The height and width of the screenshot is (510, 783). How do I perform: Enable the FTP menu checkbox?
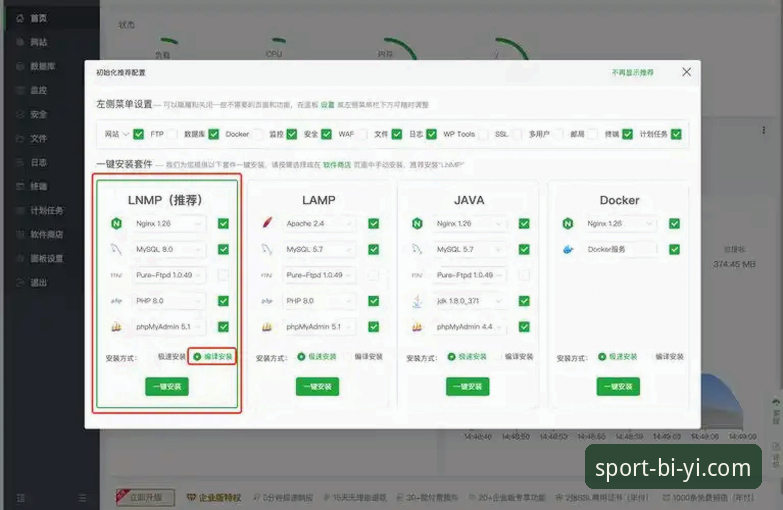(172, 134)
